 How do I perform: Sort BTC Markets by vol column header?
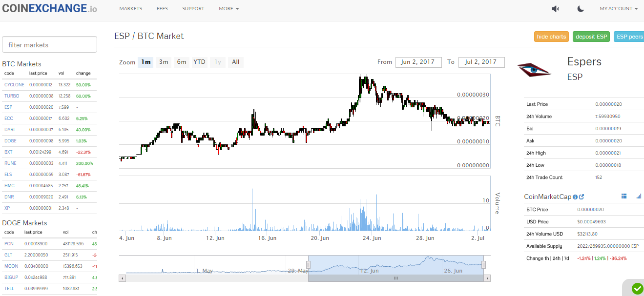pyautogui.click(x=62, y=74)
